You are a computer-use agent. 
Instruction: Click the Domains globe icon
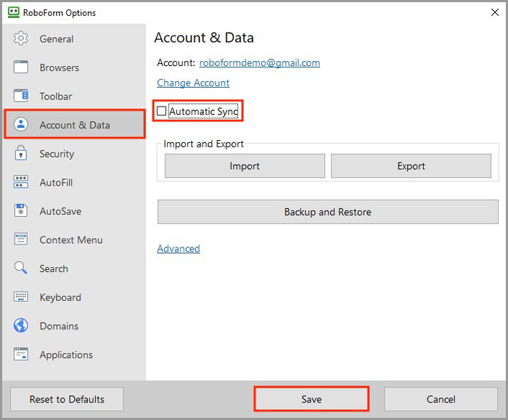point(21,325)
